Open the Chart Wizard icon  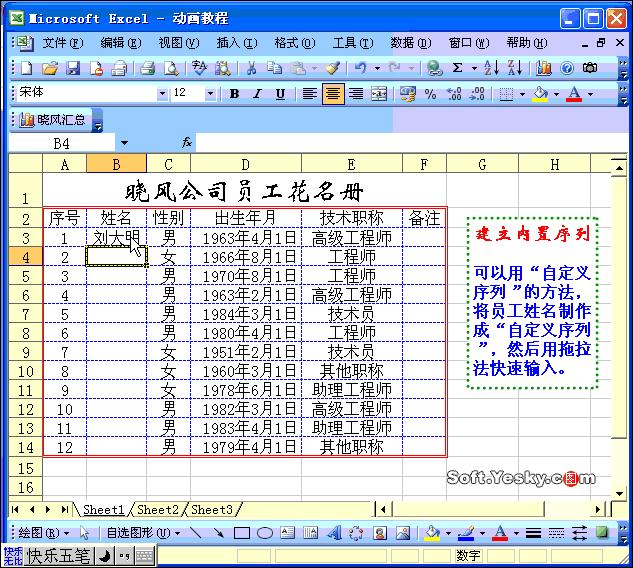(544, 68)
